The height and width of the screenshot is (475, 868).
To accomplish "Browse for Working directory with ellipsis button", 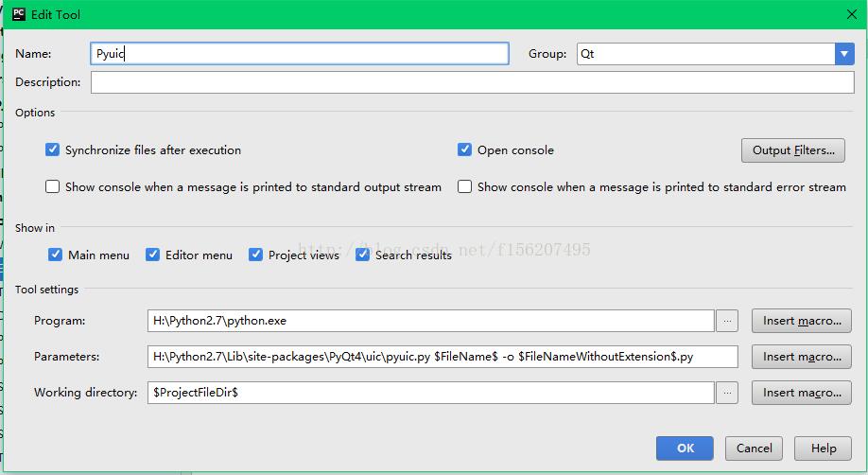I will (x=727, y=393).
